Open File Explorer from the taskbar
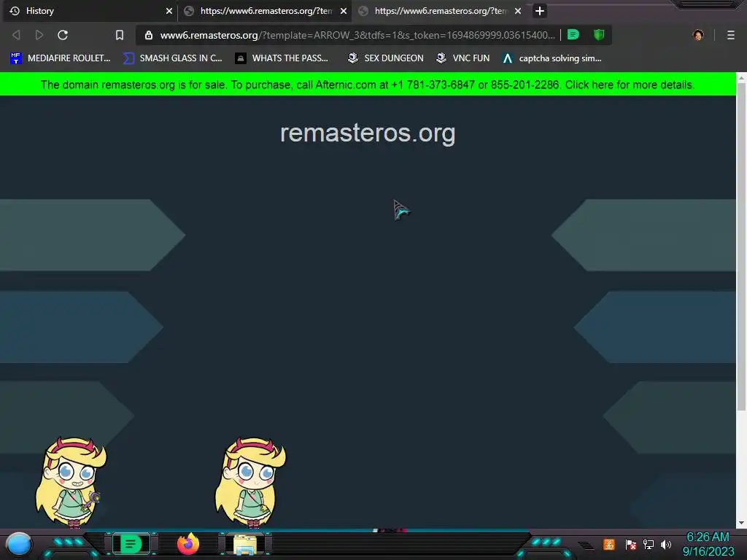This screenshot has width=747, height=560. (x=245, y=544)
